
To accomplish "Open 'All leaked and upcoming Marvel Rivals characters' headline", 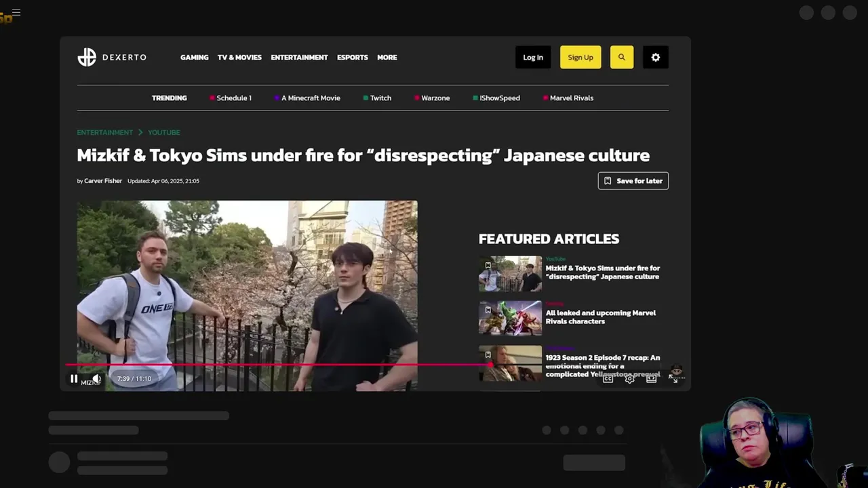I will [600, 317].
